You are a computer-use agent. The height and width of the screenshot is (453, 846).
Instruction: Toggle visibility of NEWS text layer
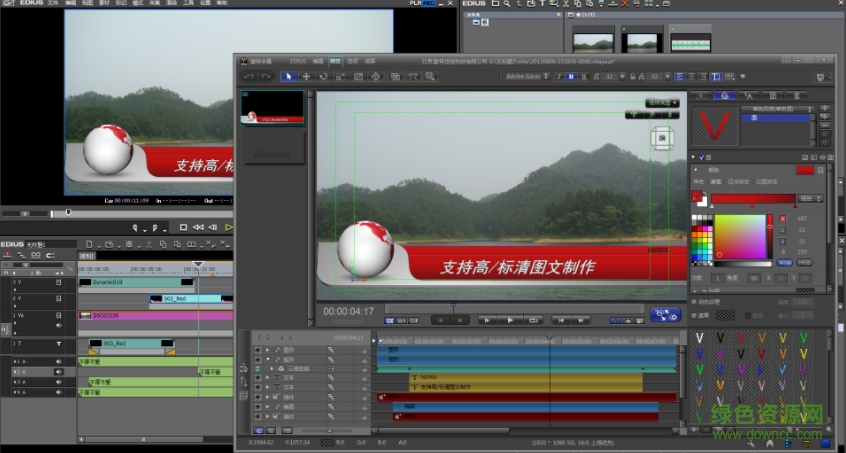pos(258,377)
